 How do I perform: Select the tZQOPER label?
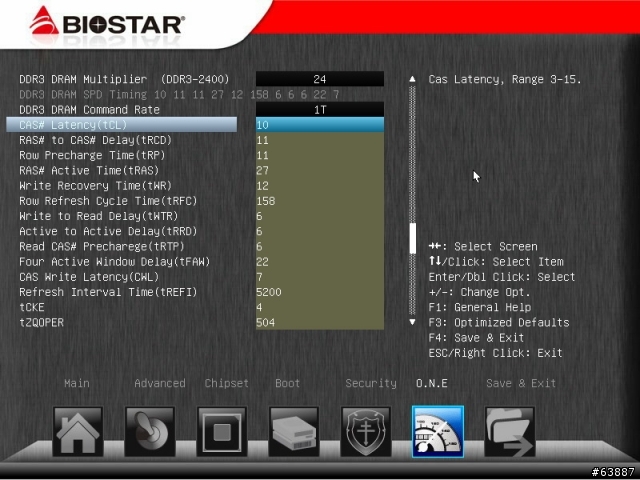(41, 322)
